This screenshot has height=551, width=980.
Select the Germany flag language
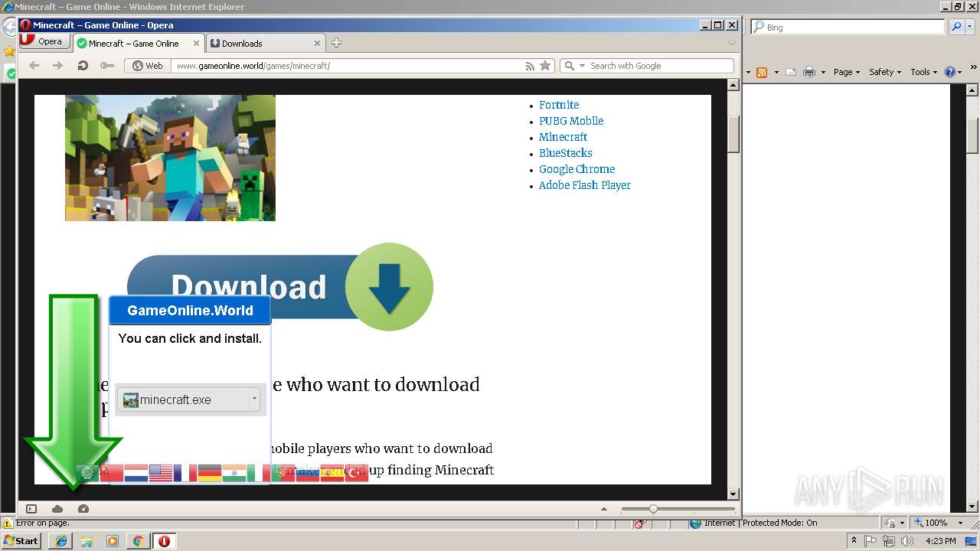(x=210, y=473)
